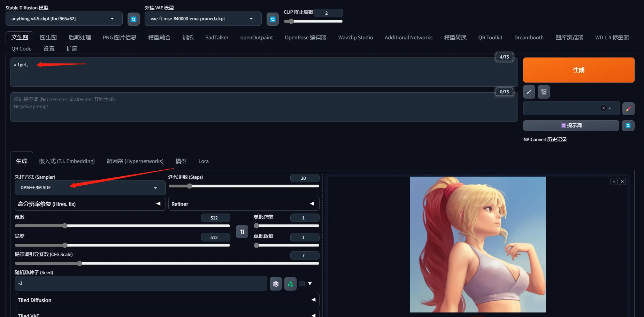Click the positive prompt text box
Screen dimensions: 644x317
pyautogui.click(x=264, y=72)
